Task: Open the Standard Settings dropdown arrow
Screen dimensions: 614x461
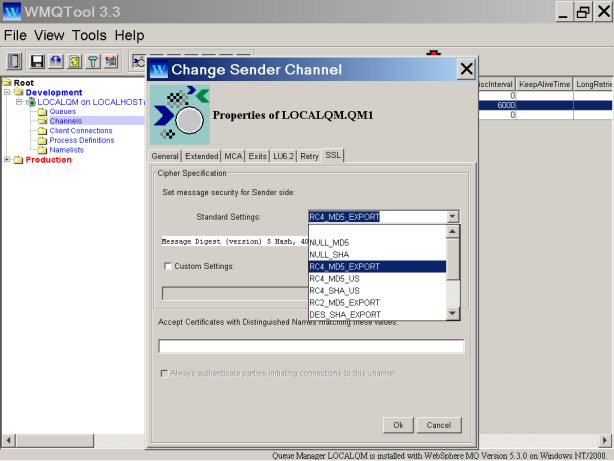Action: 452,217
